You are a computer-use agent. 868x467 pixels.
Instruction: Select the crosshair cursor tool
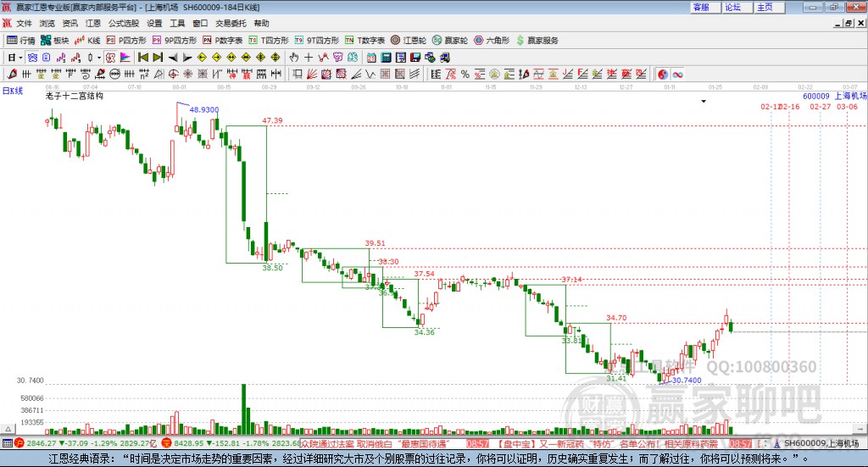click(309, 58)
